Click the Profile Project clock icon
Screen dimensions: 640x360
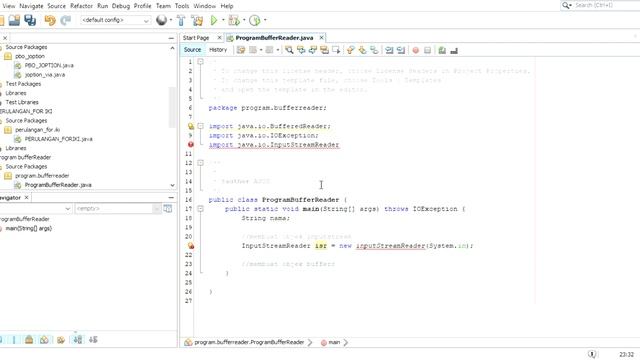tap(255, 20)
